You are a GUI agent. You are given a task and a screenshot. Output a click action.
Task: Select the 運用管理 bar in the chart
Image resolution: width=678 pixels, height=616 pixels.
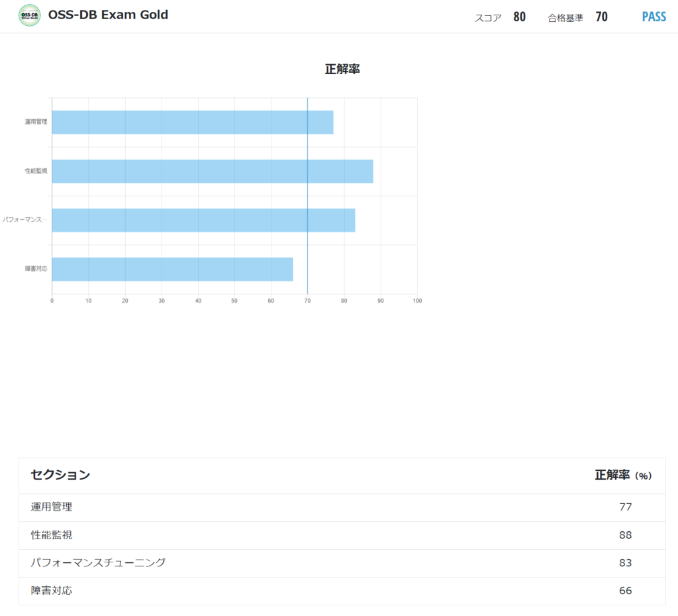pyautogui.click(x=192, y=122)
